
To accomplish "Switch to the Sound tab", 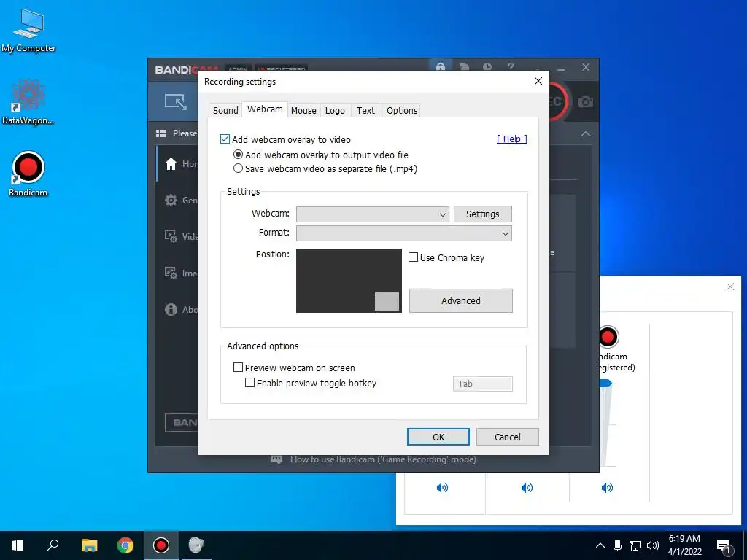I will tap(225, 111).
